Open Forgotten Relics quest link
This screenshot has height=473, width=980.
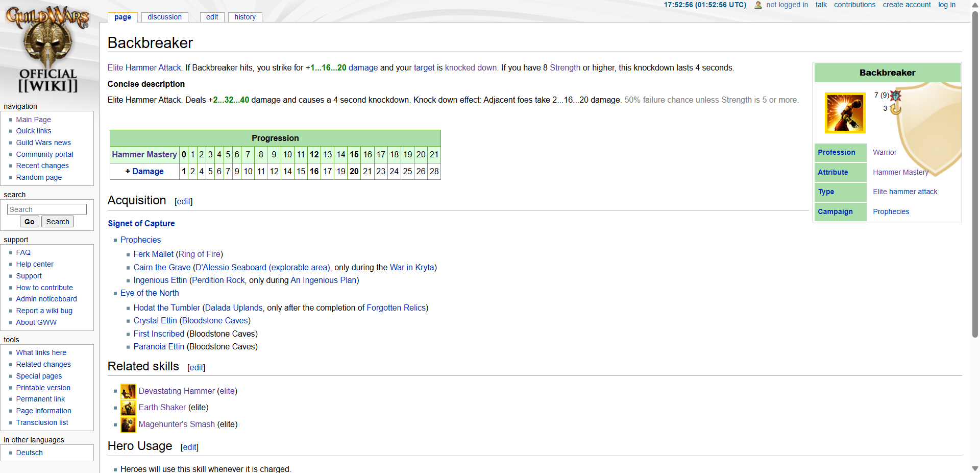tap(396, 308)
